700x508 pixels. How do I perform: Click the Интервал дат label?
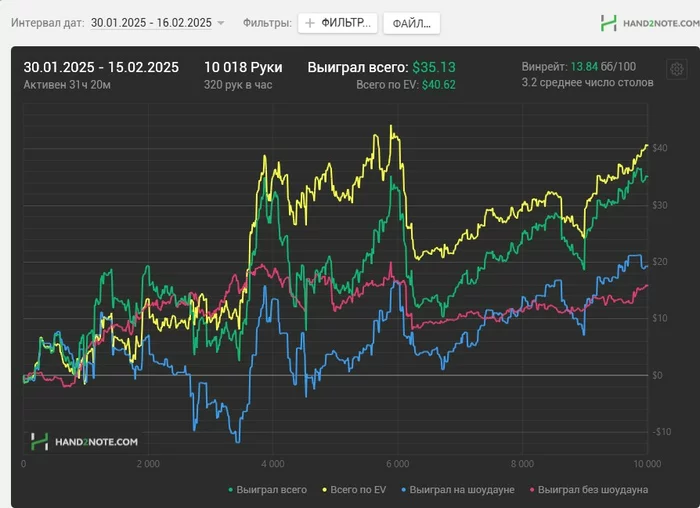[48, 23]
